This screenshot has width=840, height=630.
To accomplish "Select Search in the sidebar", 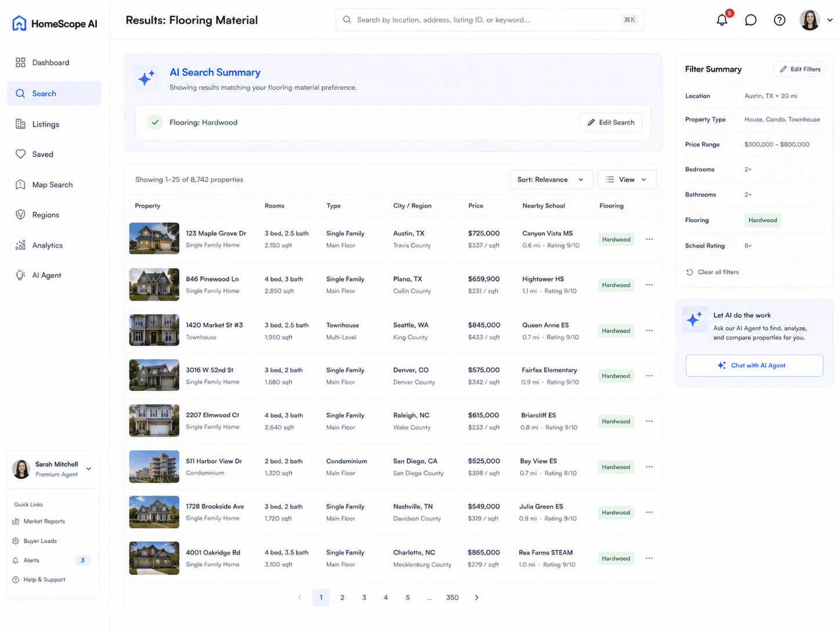I will point(54,93).
